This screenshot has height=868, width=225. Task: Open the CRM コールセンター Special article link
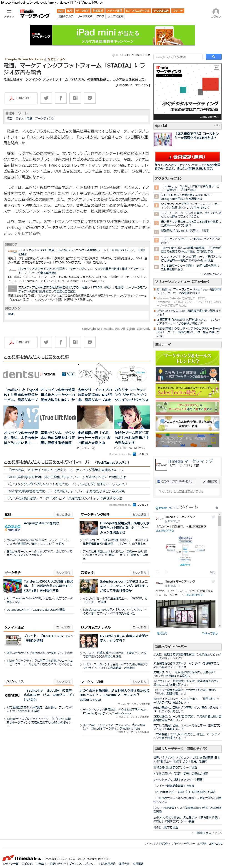(x=197, y=136)
